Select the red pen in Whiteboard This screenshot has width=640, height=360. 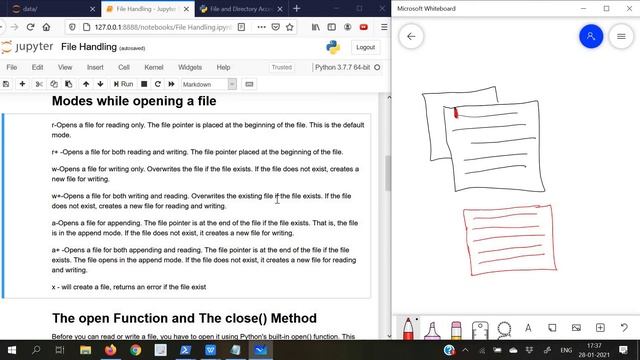pyautogui.click(x=408, y=329)
